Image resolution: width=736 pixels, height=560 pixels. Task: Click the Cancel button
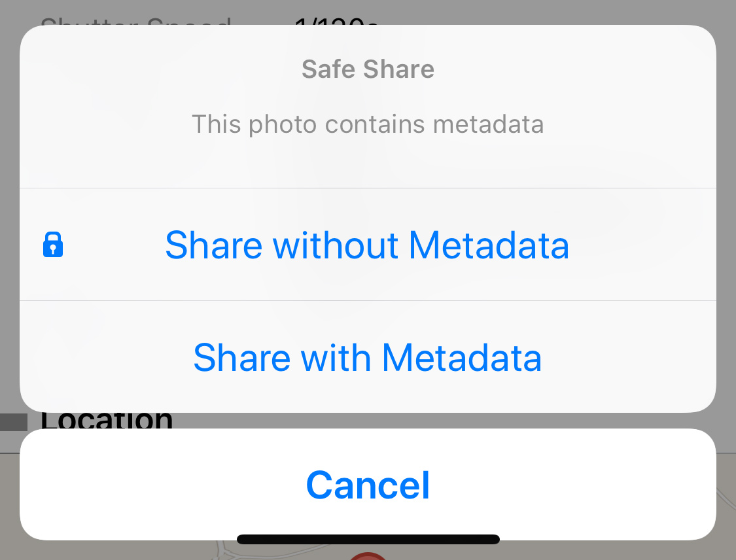click(x=368, y=484)
